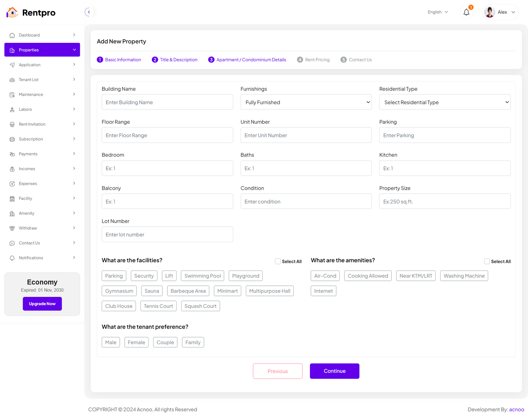Click the notification bell icon
Screen dimensions: 528x420
click(x=466, y=12)
